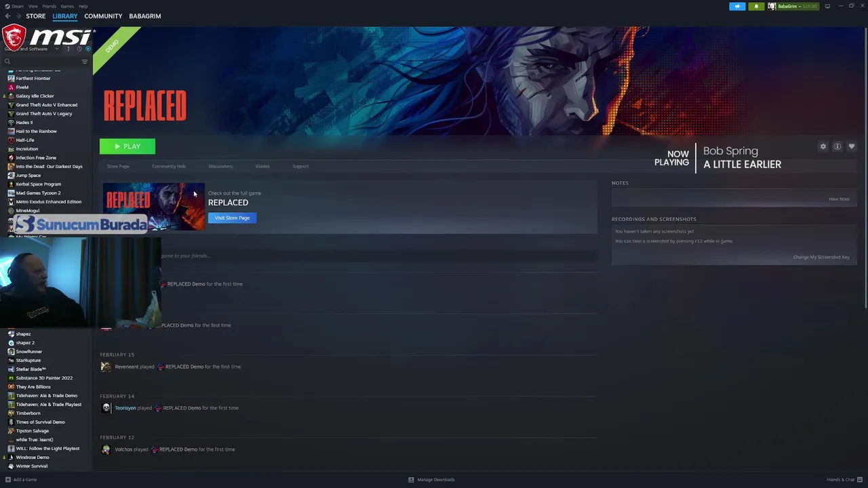Open the Games menu
The height and width of the screenshot is (488, 868).
67,6
